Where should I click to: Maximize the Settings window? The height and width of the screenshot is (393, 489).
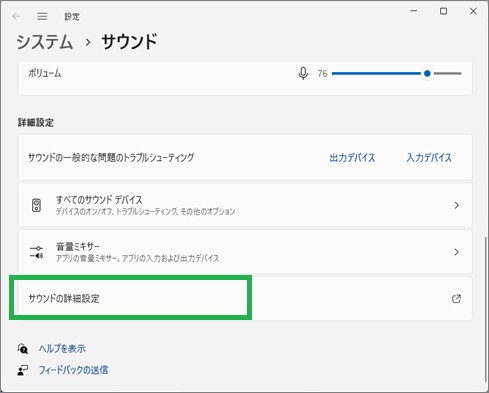pyautogui.click(x=444, y=11)
